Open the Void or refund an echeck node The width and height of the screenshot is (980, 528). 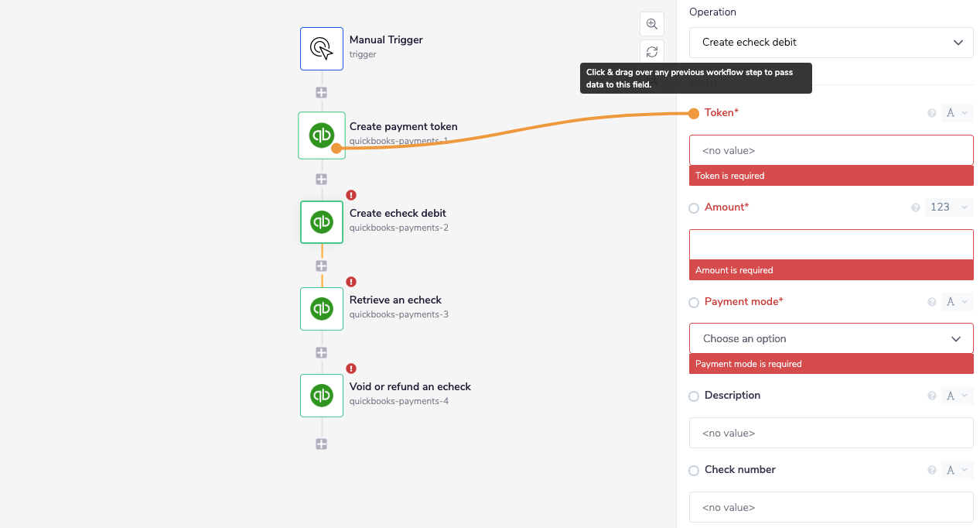[321, 395]
